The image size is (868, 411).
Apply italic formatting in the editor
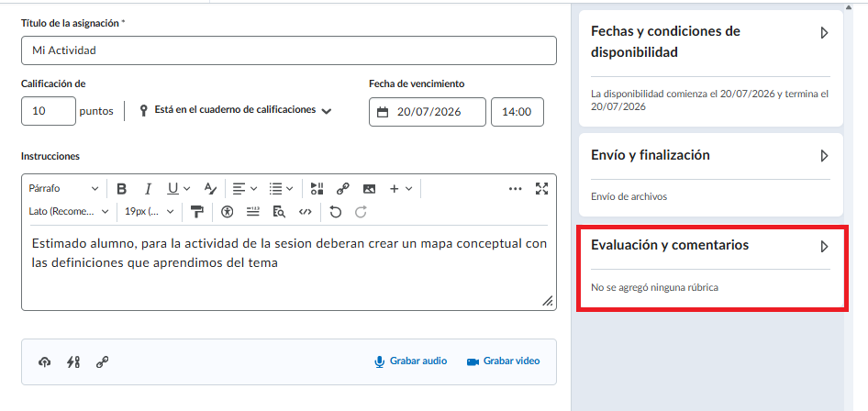pyautogui.click(x=148, y=189)
